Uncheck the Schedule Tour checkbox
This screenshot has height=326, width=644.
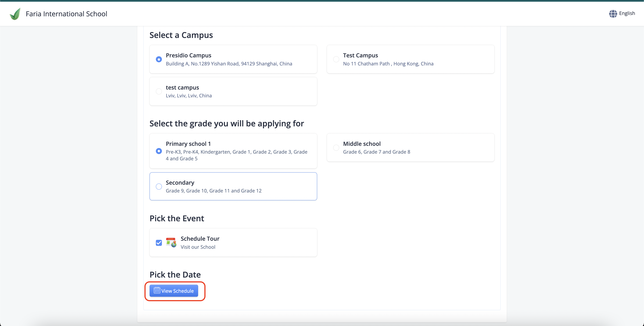pyautogui.click(x=159, y=243)
